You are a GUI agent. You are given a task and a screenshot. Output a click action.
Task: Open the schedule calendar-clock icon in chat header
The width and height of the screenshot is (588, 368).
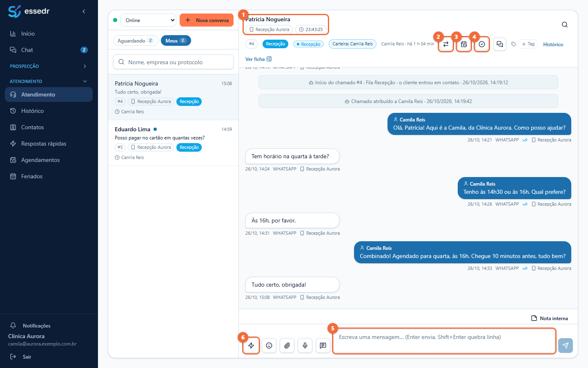coord(464,44)
